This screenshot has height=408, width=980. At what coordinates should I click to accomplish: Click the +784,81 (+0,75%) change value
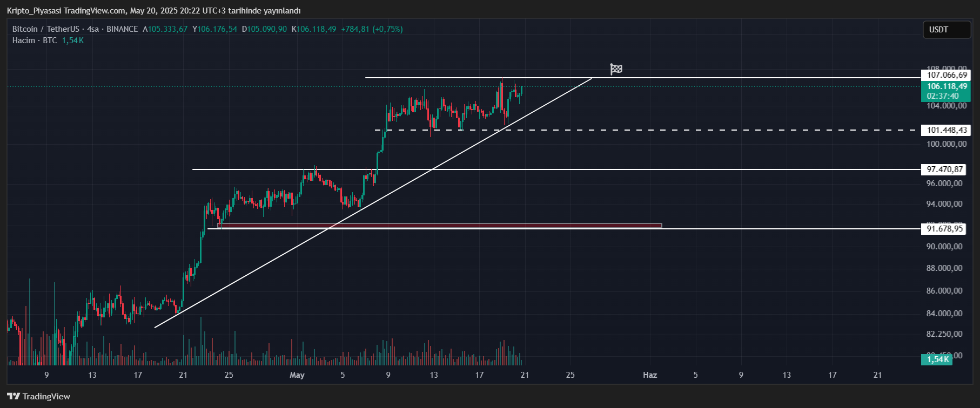click(372, 29)
